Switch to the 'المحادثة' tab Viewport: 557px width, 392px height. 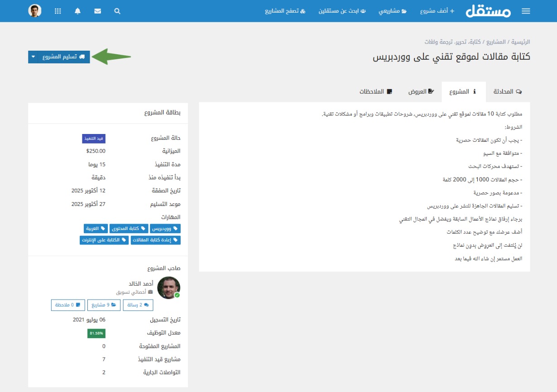[x=509, y=92]
